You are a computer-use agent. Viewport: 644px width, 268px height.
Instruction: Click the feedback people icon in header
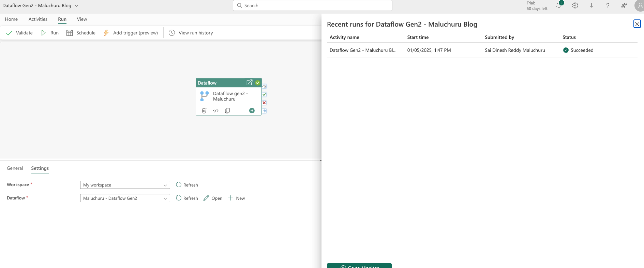(624, 5)
